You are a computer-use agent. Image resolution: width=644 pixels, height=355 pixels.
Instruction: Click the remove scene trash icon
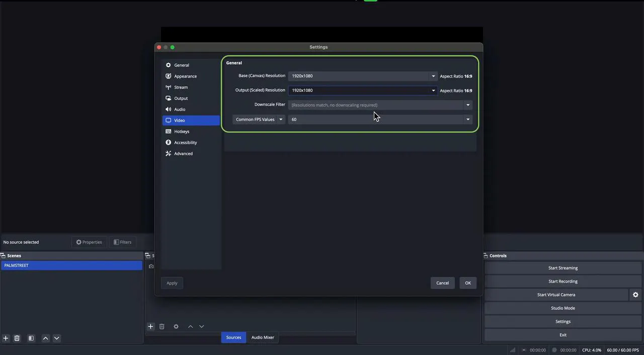(x=17, y=338)
